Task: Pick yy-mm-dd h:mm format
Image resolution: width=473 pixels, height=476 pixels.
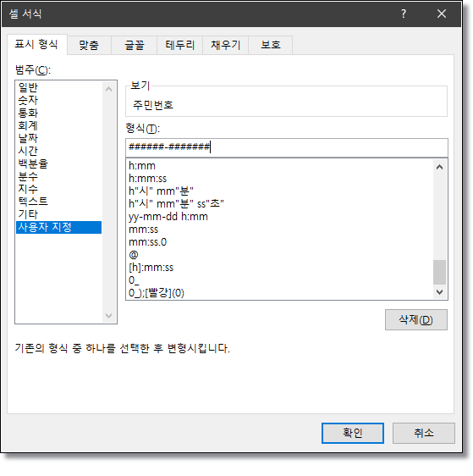Action: point(280,217)
